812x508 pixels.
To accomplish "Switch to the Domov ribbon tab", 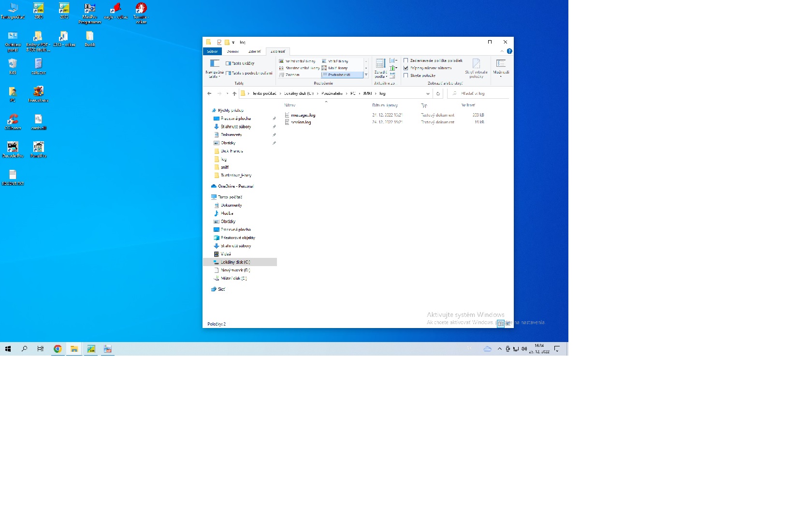I will [233, 51].
